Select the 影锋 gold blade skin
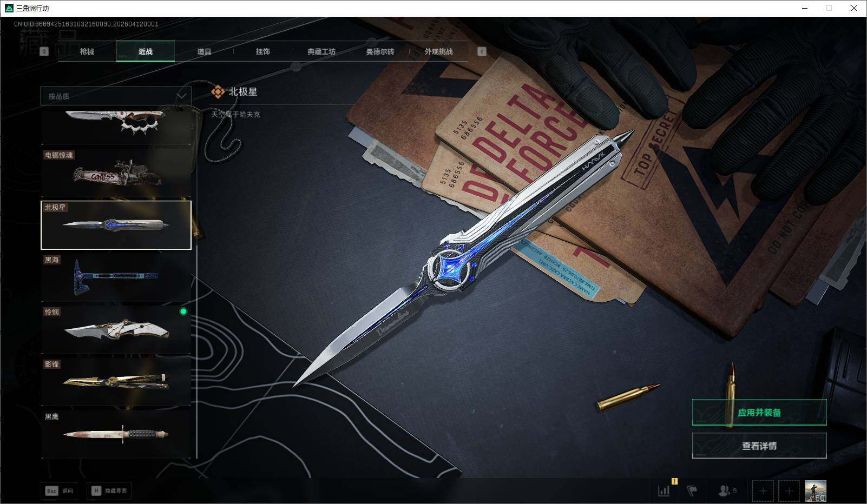The height and width of the screenshot is (504, 867). (x=116, y=382)
